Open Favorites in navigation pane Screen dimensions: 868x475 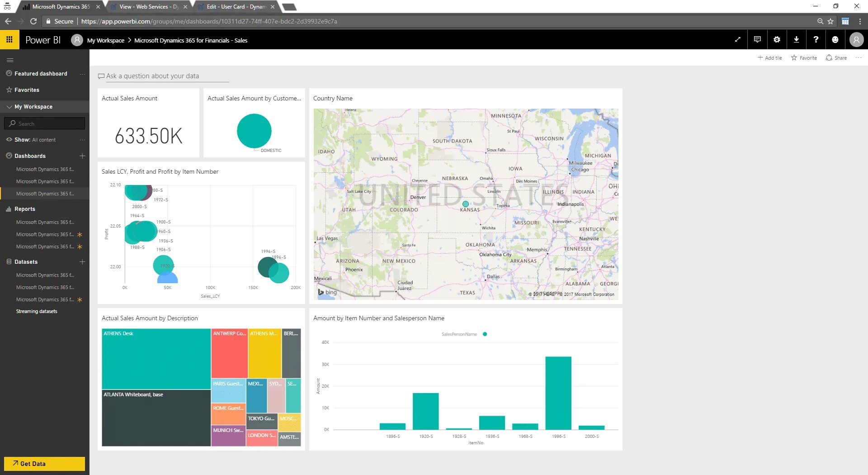[27, 90]
